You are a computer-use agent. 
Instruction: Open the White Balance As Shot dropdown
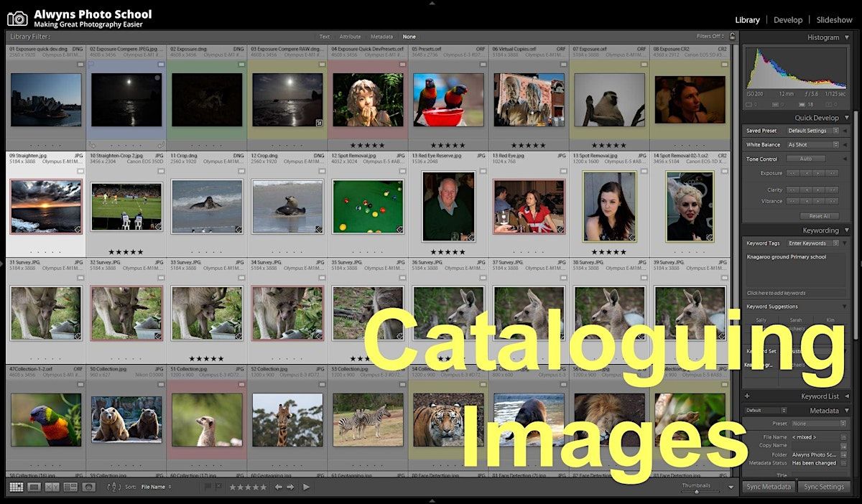(812, 145)
